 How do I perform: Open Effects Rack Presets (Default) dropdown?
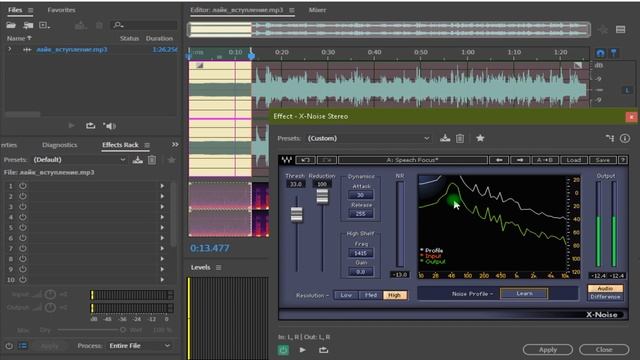(80, 160)
